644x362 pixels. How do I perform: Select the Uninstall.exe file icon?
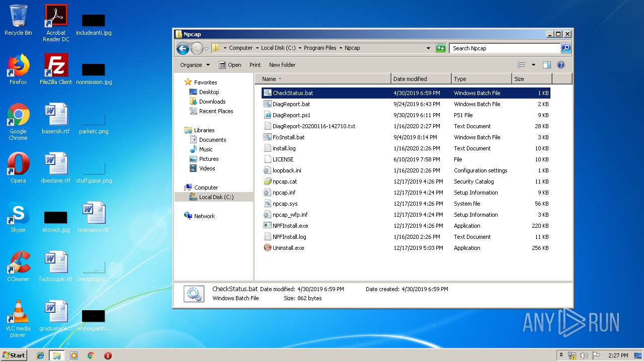(268, 248)
